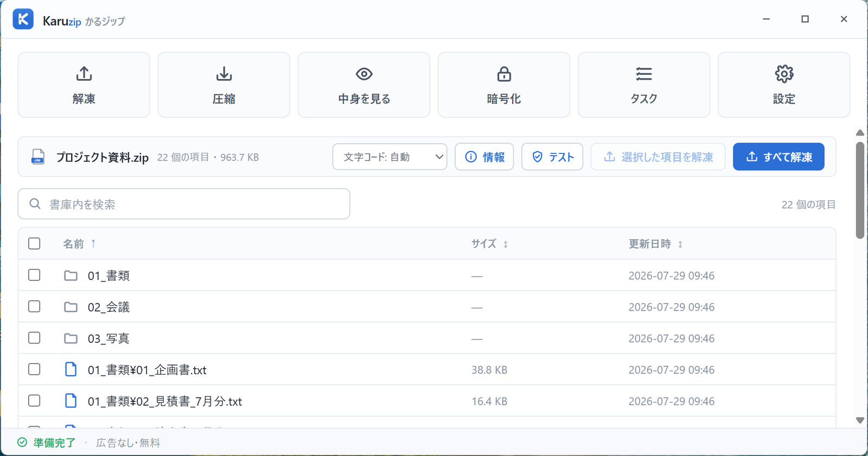
Task: Click the sort arrows beside 更新日時
Action: tap(680, 245)
